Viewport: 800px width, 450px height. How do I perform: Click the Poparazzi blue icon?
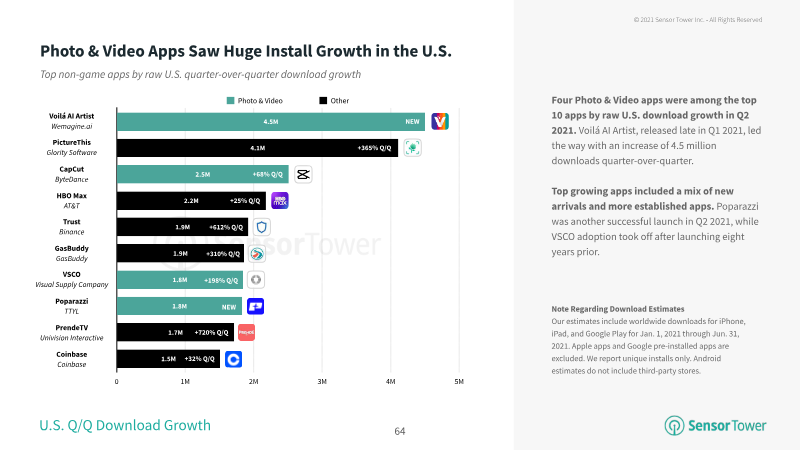[x=255, y=306]
